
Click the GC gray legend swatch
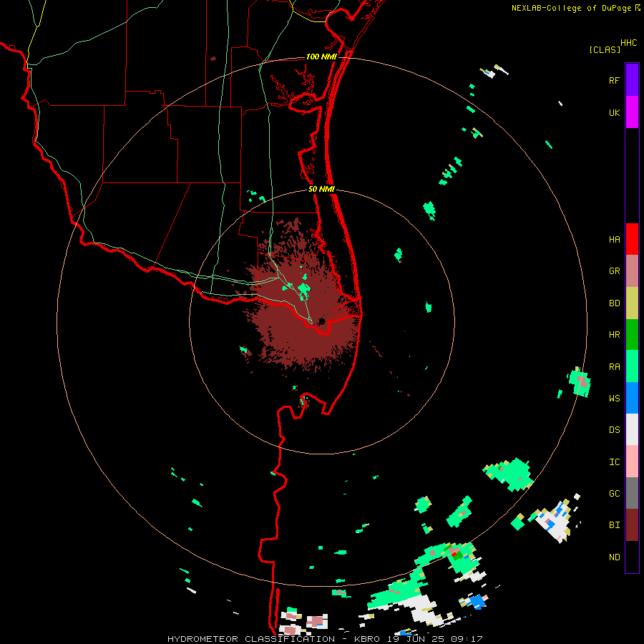click(632, 493)
